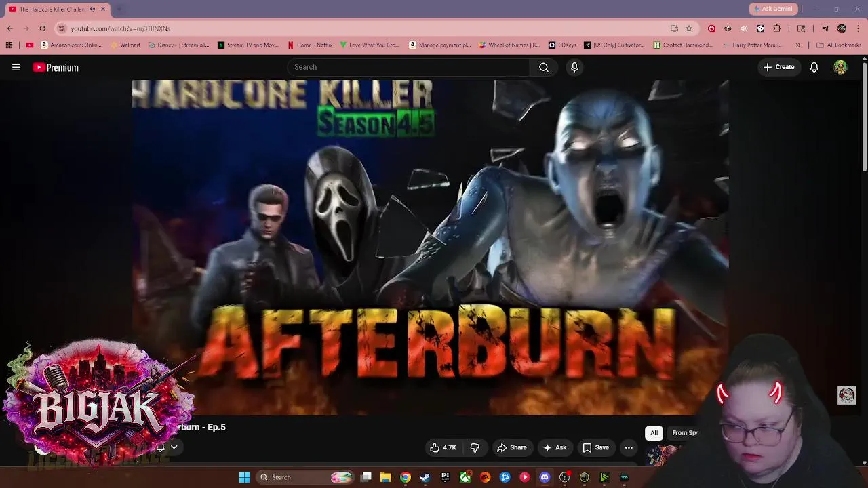This screenshot has width=868, height=488.
Task: Open more actions three-dot menu
Action: pos(629,447)
